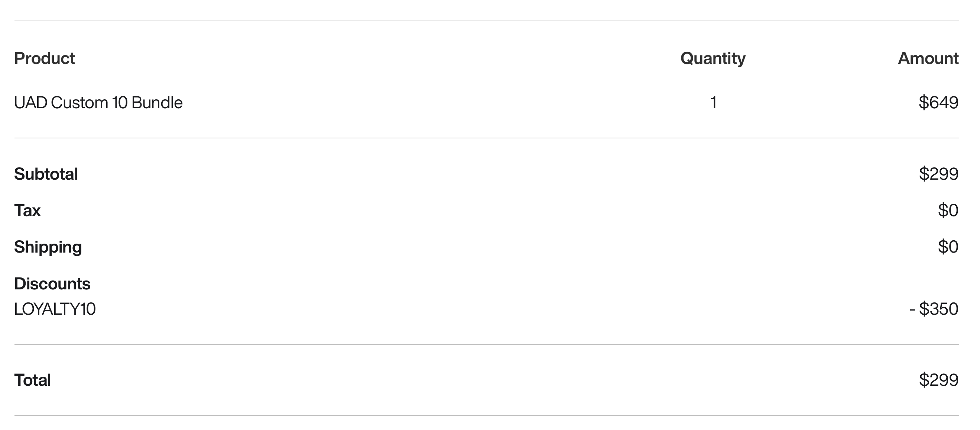The height and width of the screenshot is (430, 980).
Task: Click the Quantity column header
Action: (713, 58)
